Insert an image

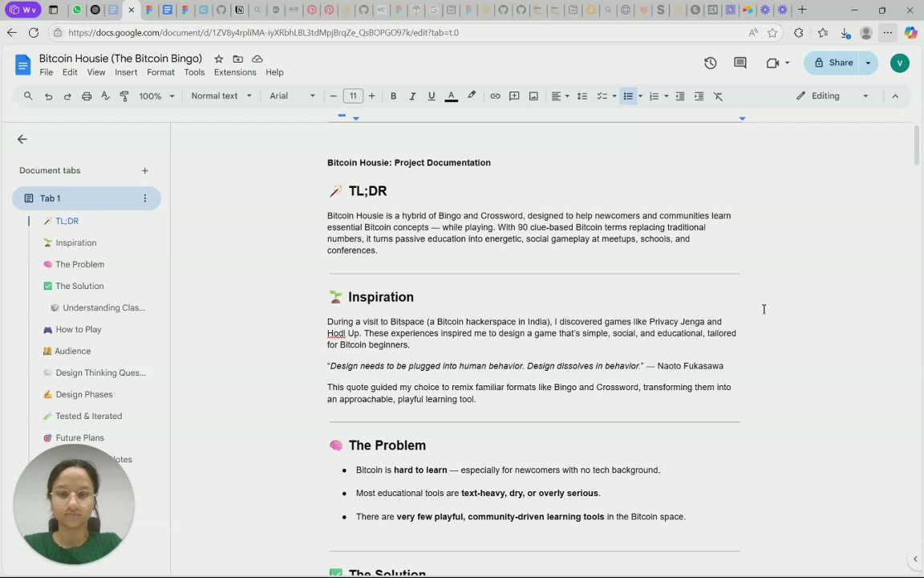533,96
